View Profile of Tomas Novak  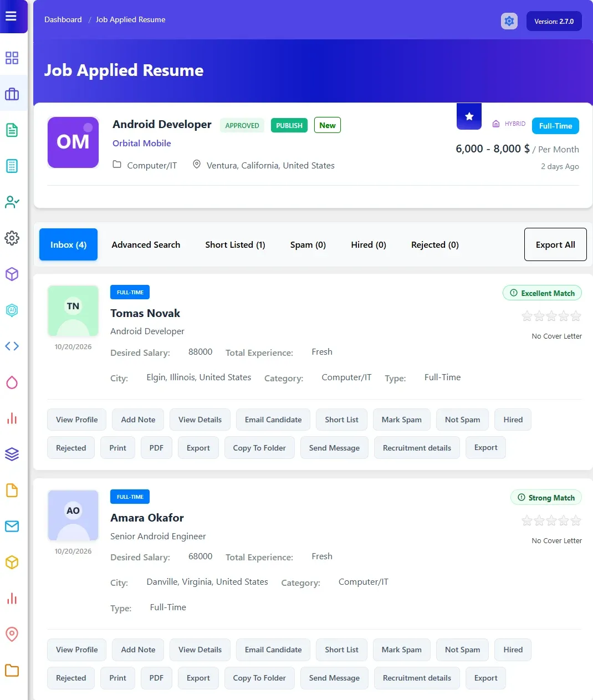77,420
